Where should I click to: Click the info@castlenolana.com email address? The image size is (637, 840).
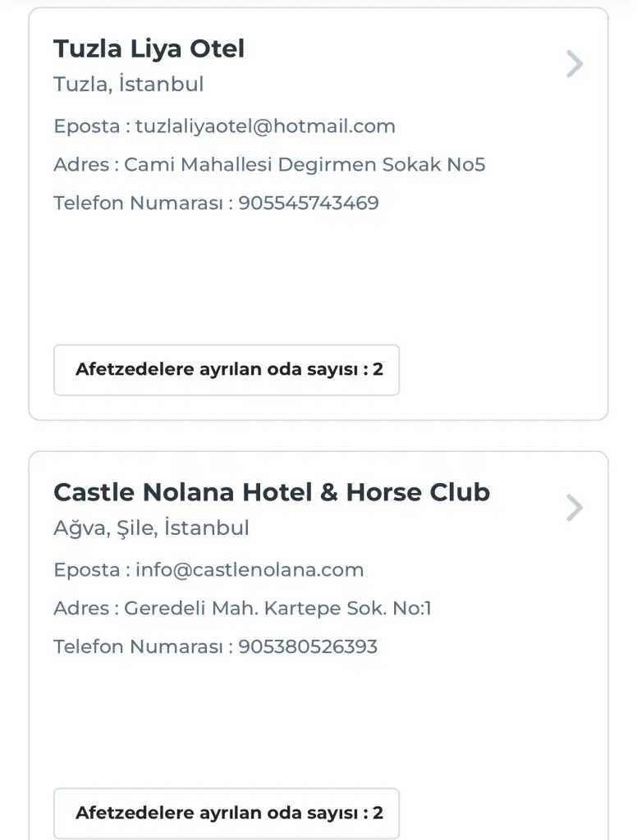pos(250,570)
